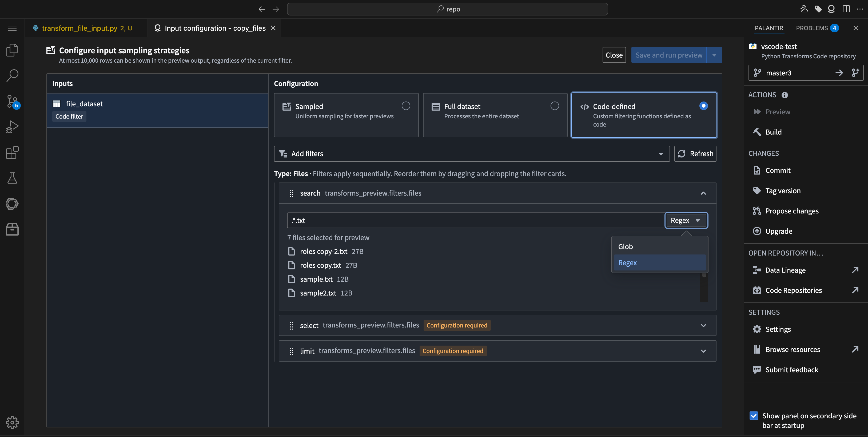Click the Build action in Palantir panel
This screenshot has width=868, height=437.
[x=774, y=132]
